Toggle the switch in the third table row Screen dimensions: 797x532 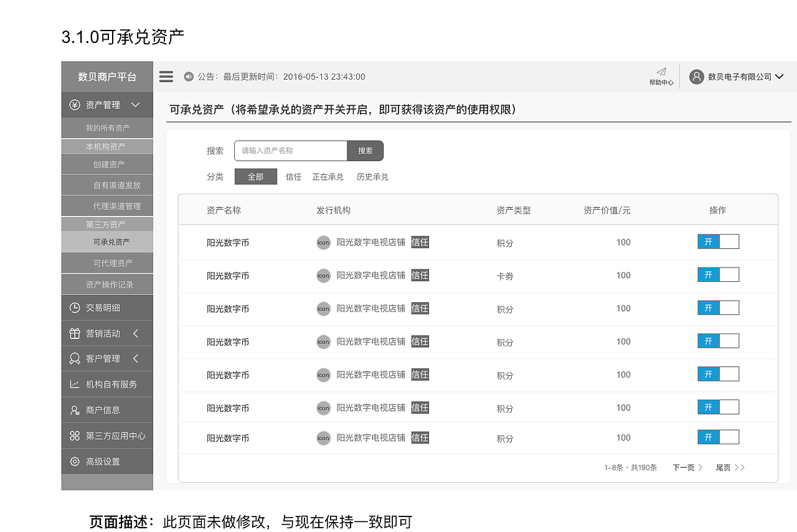[x=718, y=307]
